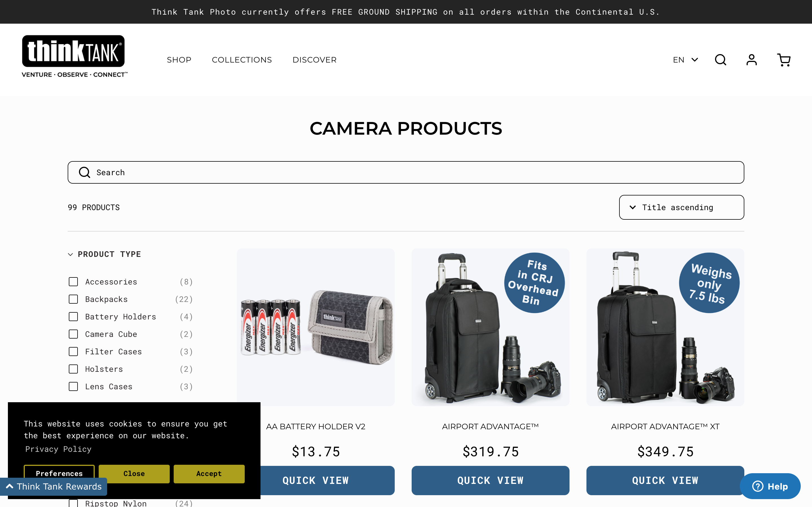
Task: Enable the Lens Cases filter
Action: 73,386
